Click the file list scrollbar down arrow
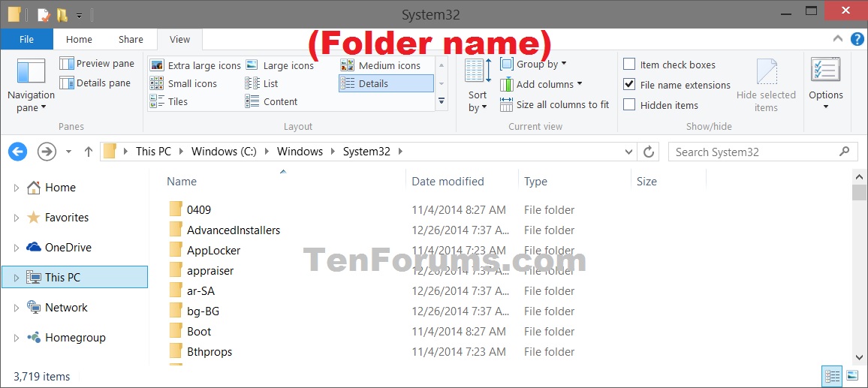The width and height of the screenshot is (868, 388). (859, 357)
